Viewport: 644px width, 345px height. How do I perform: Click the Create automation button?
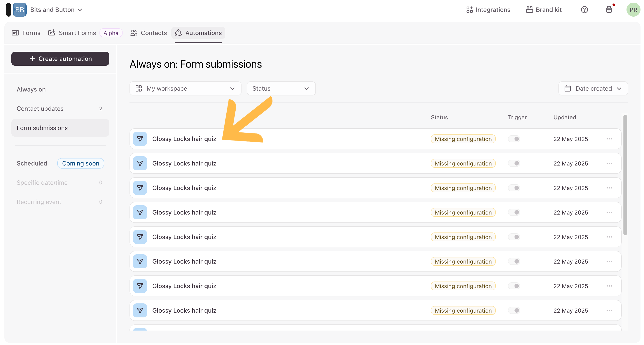tap(60, 59)
